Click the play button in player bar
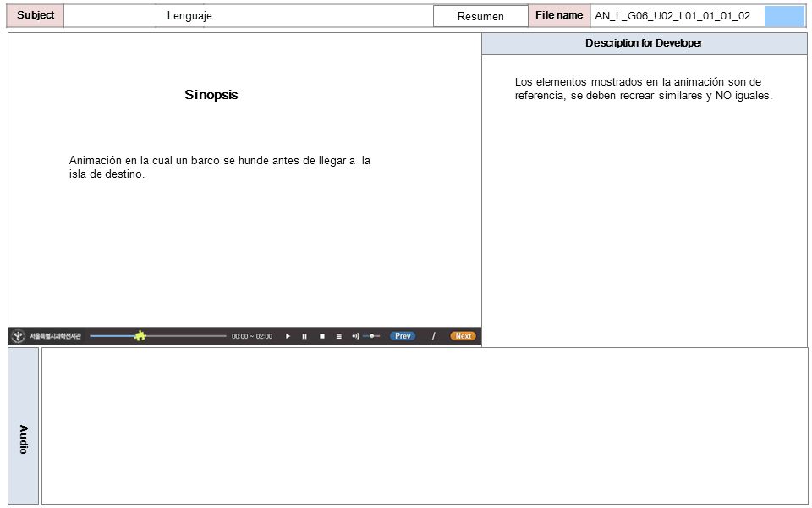Screen dimensions: 812x508 click(x=288, y=336)
